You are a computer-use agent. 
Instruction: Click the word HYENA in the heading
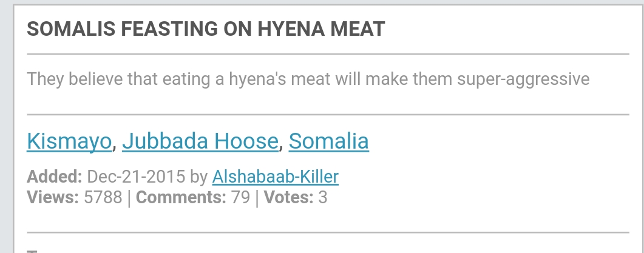tap(291, 29)
